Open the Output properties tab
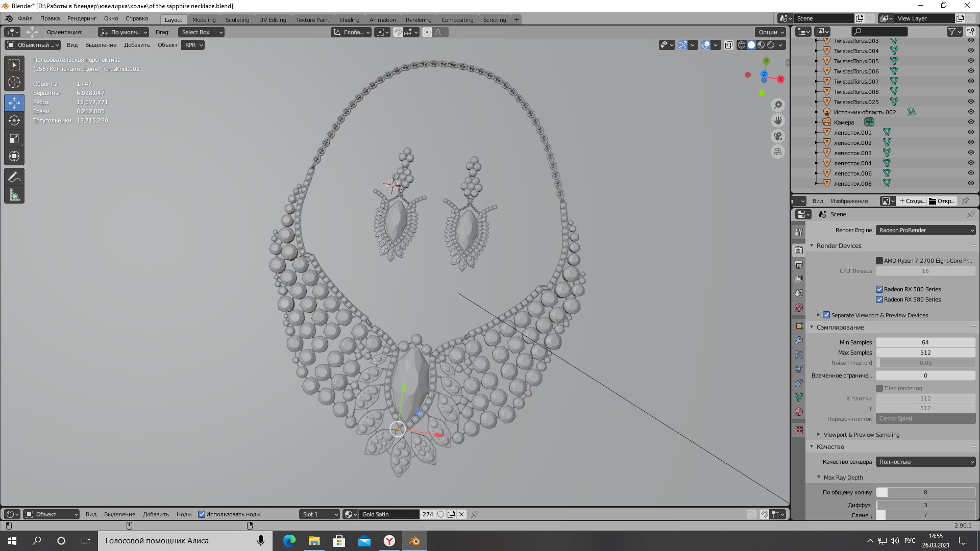Screen dimensions: 980x551 (x=799, y=265)
